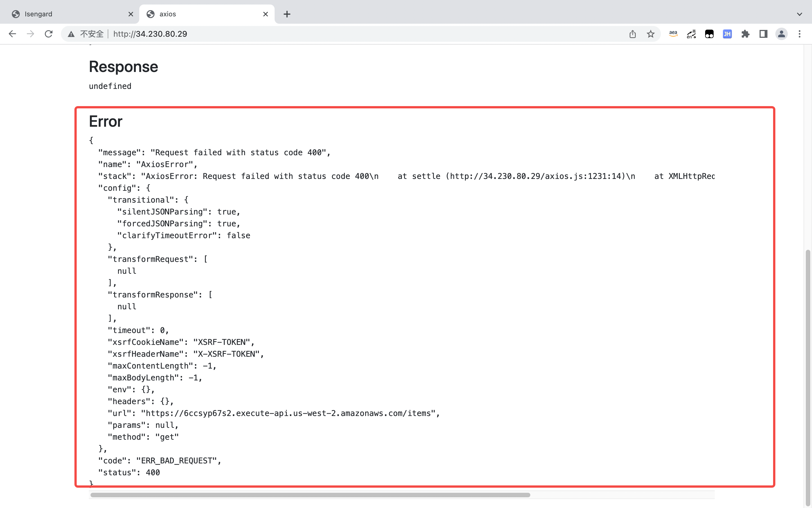Go forward with the forward arrow
812x508 pixels.
(x=30, y=34)
